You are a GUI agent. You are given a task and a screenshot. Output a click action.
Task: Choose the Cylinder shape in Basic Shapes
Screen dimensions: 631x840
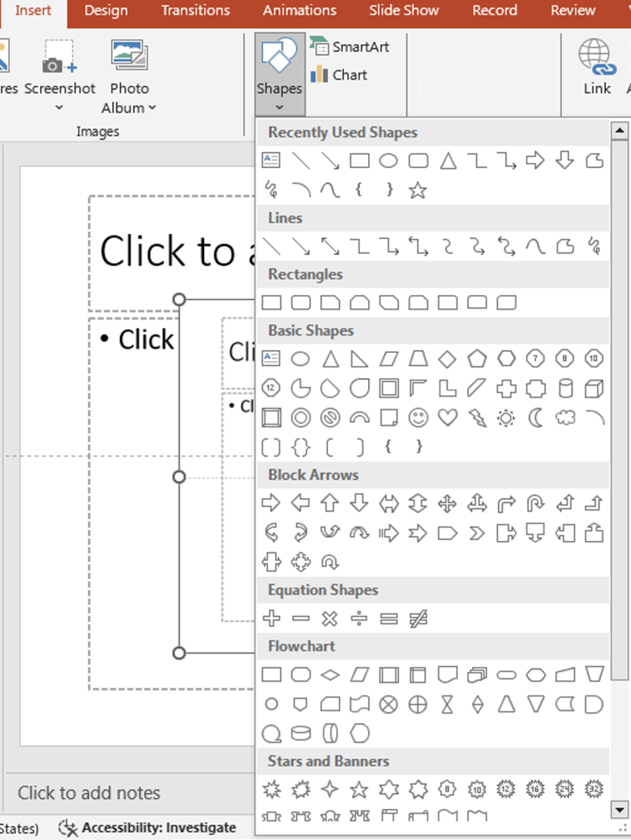(x=565, y=388)
